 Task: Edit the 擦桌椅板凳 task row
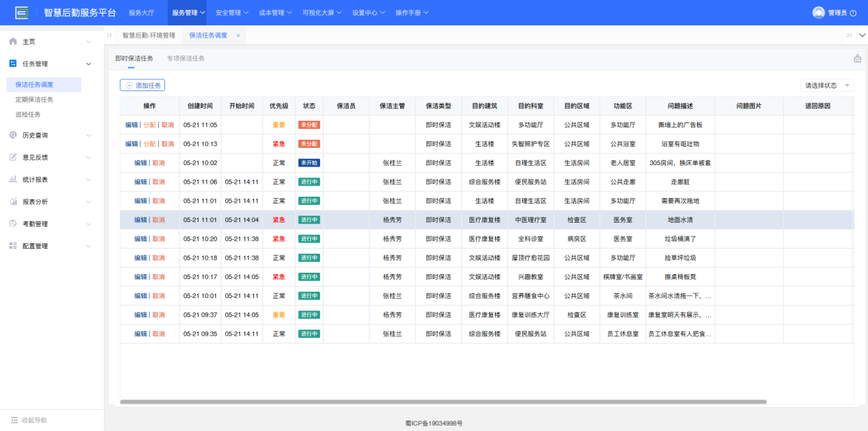tap(140, 277)
